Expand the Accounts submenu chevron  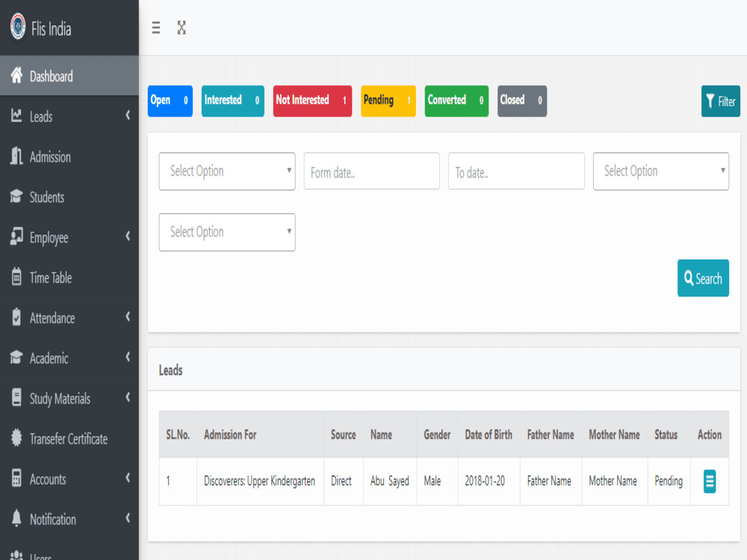click(x=128, y=477)
